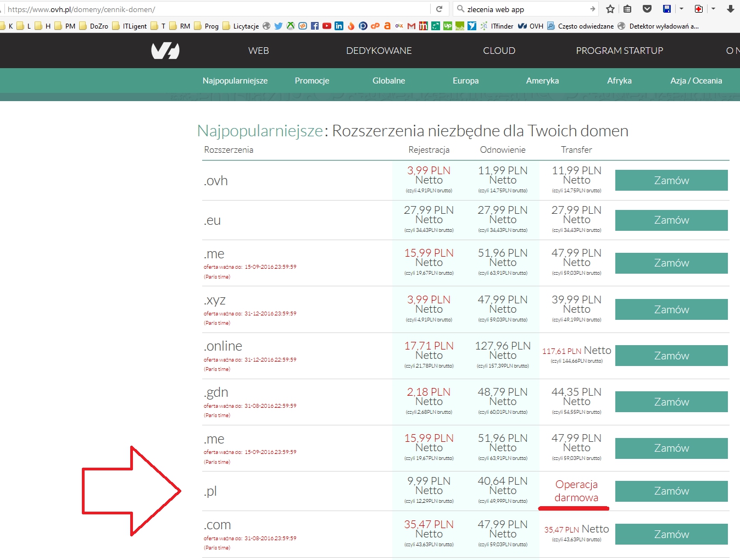Open the LinkedIn bookmark icon

[x=339, y=26]
